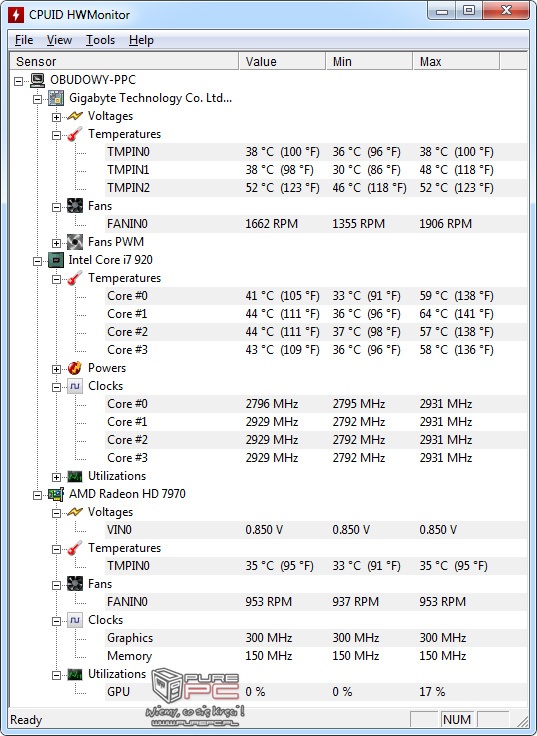The height and width of the screenshot is (736, 537).
Task: Collapse the Gigabyte Fans node
Action: (x=56, y=207)
